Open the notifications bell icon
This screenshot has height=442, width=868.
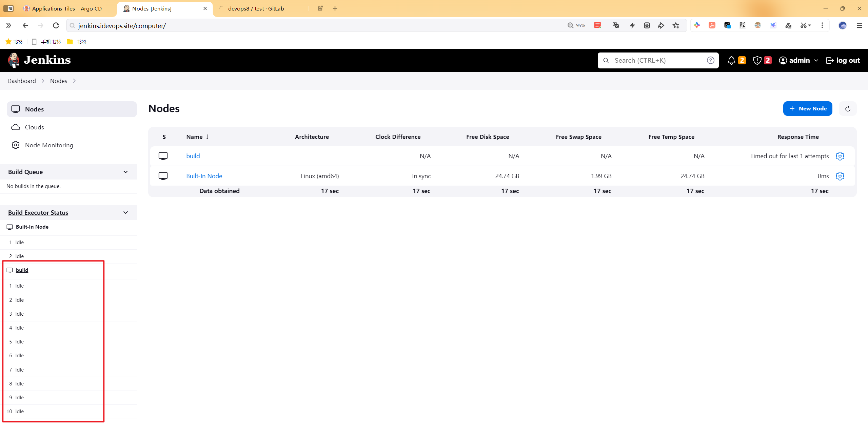731,60
